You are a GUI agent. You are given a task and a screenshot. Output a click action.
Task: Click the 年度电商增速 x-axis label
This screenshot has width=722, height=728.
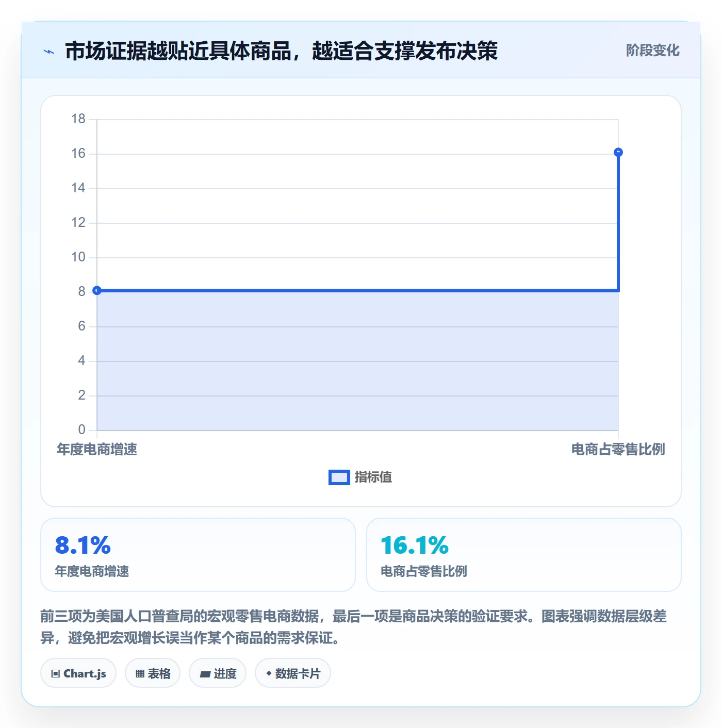tap(97, 450)
